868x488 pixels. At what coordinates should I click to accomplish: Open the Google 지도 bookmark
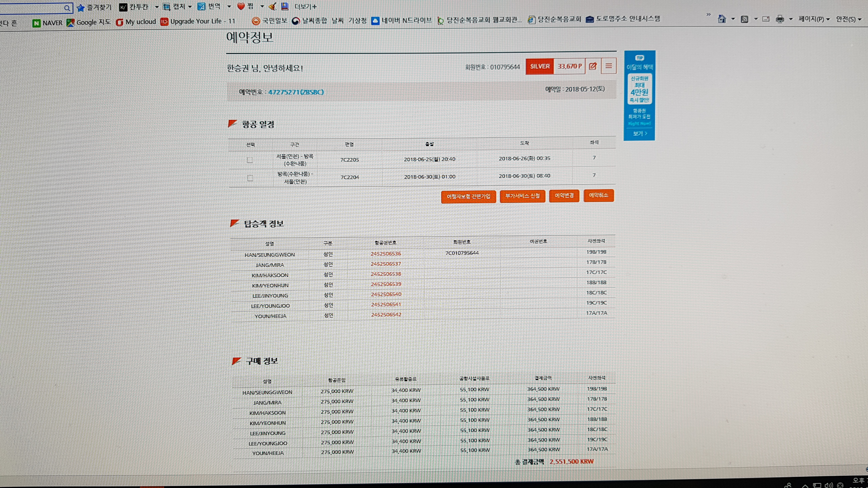coord(88,22)
